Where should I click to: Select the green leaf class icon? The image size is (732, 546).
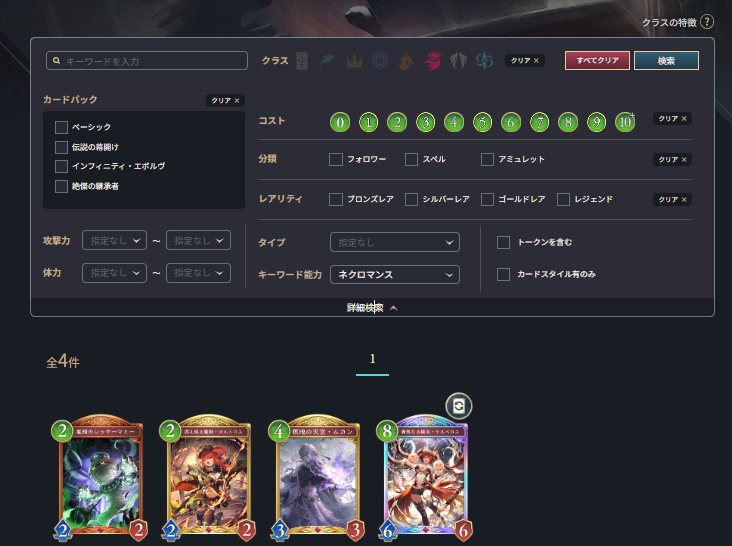328,61
